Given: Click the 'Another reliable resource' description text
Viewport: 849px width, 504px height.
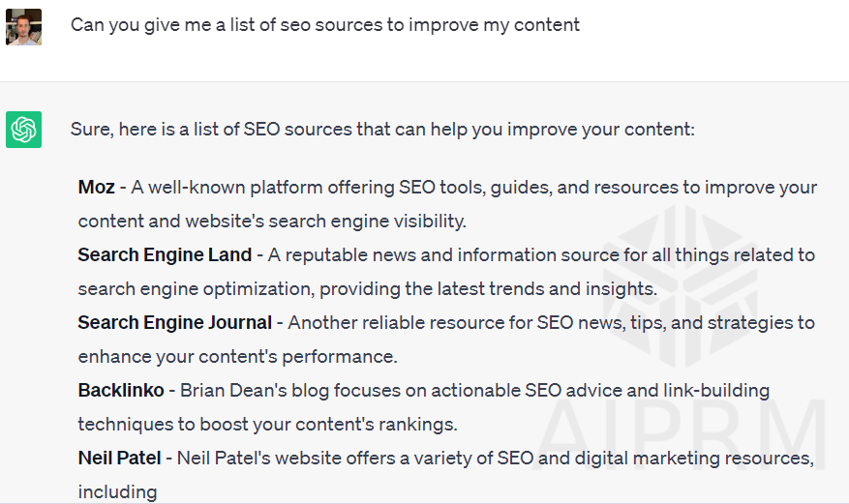Looking at the screenshot, I should tap(551, 323).
